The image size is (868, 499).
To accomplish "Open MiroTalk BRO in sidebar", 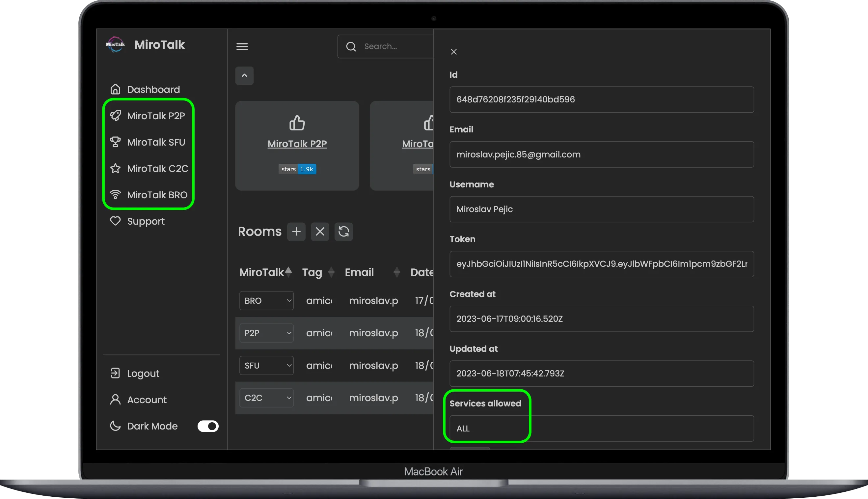I will click(x=149, y=195).
